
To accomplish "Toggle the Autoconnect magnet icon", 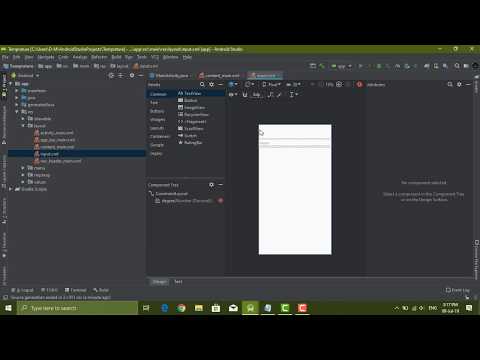I will pyautogui.click(x=245, y=95).
